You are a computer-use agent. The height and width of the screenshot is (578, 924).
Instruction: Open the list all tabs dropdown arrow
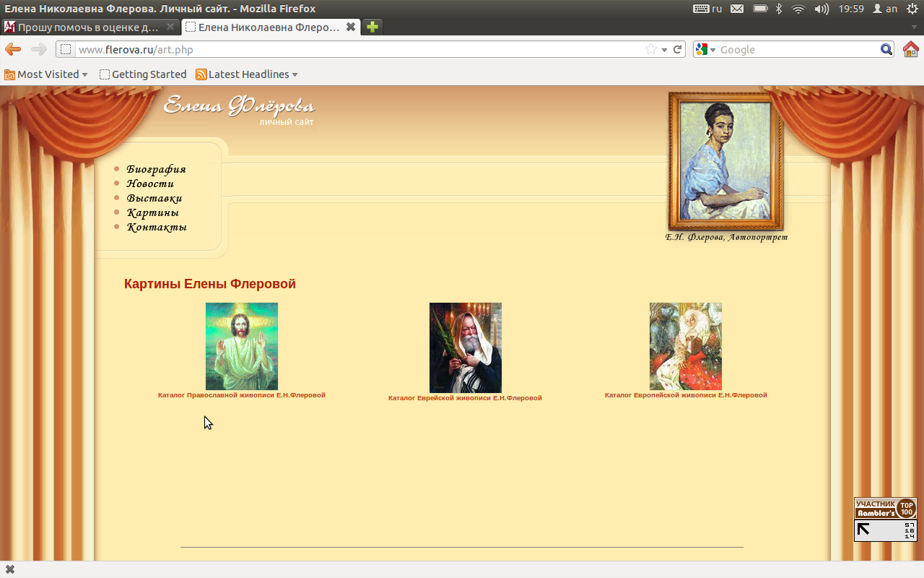tap(914, 27)
